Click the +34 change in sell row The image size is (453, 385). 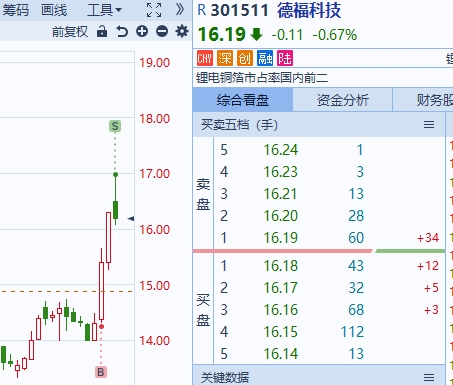428,238
